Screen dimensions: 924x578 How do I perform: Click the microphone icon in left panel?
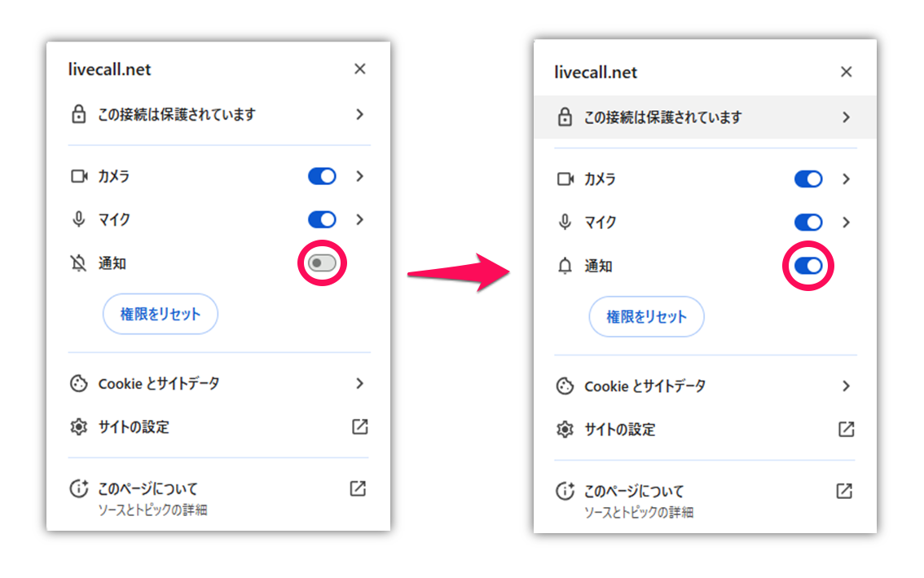(78, 219)
